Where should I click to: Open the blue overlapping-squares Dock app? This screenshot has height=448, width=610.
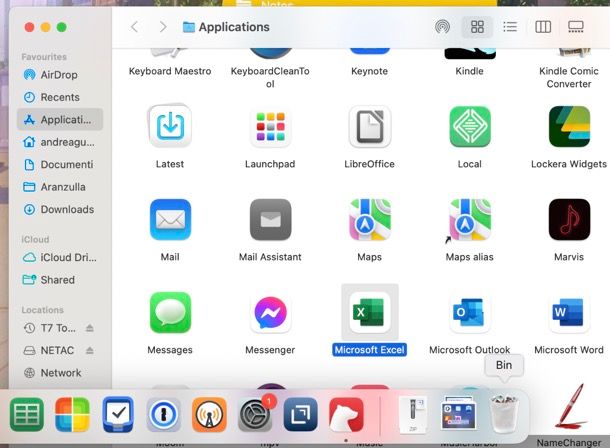(x=301, y=415)
